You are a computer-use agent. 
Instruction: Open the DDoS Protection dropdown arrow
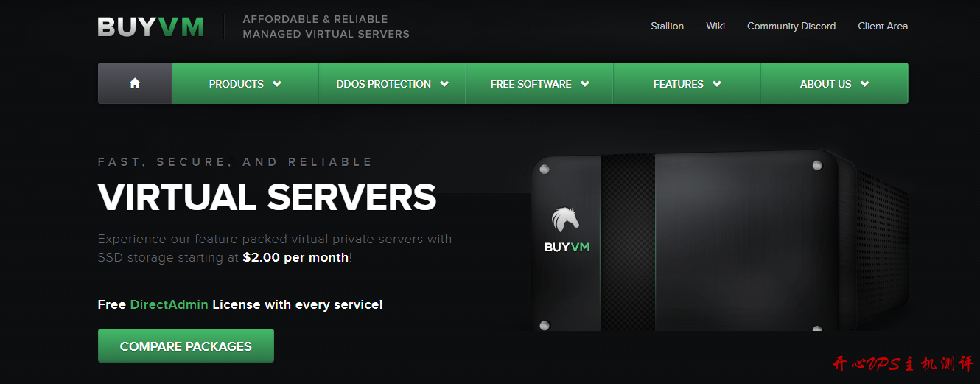pyautogui.click(x=444, y=84)
